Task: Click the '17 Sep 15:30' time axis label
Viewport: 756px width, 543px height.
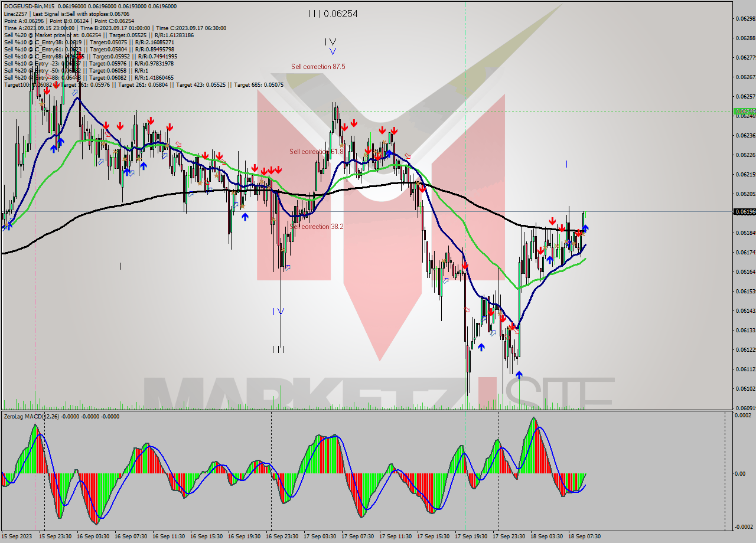Action: pyautogui.click(x=434, y=537)
